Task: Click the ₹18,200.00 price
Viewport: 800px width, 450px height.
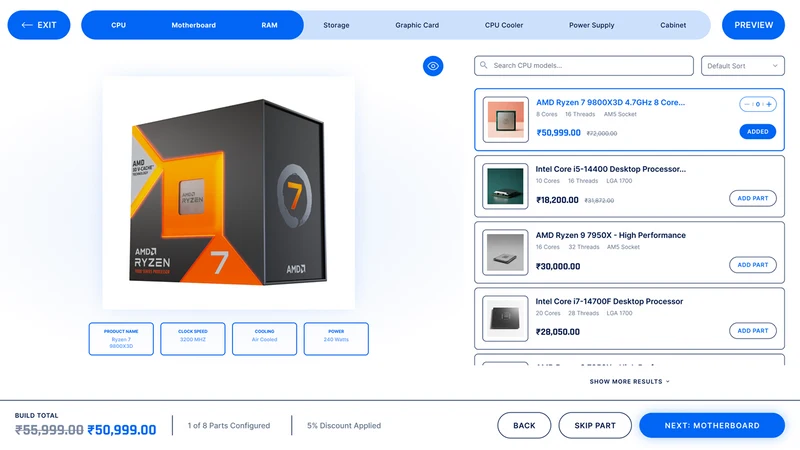Action: coord(557,200)
